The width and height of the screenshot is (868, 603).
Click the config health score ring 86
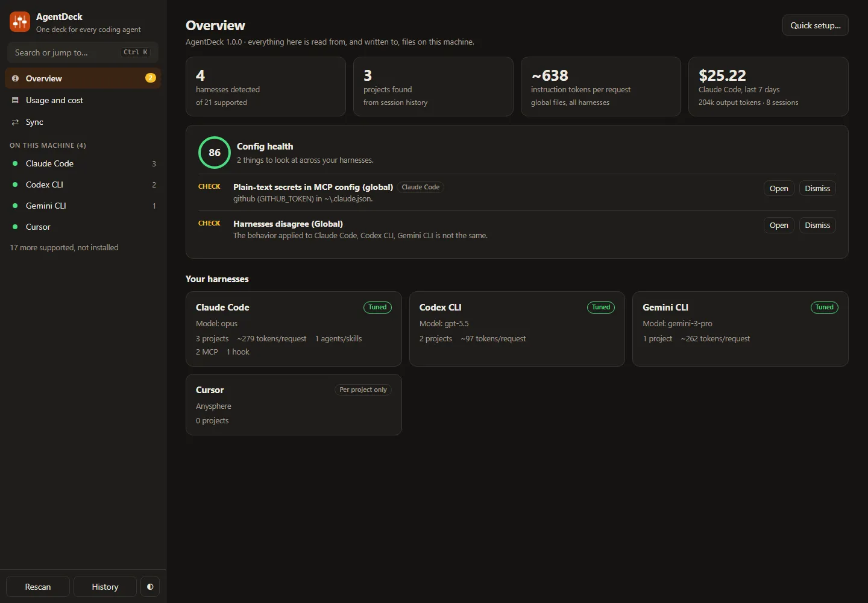point(215,153)
